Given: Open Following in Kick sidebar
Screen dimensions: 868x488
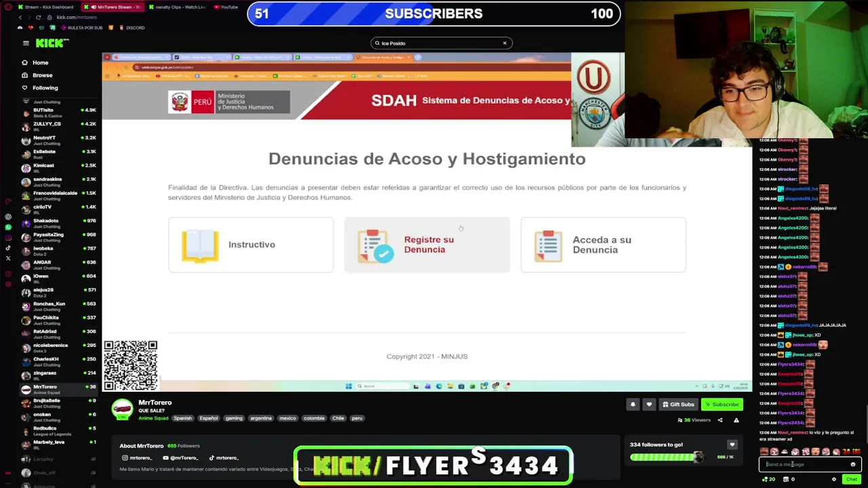Looking at the screenshot, I should point(40,87).
